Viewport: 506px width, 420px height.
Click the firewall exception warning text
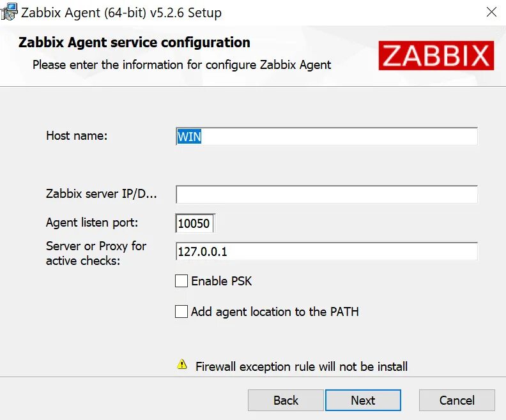(x=302, y=366)
